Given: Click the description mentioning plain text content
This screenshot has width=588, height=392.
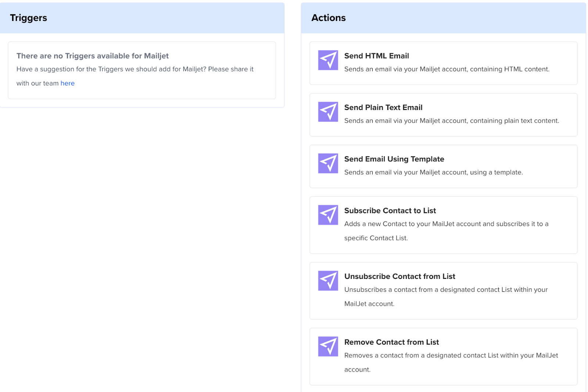Looking at the screenshot, I should pos(451,121).
